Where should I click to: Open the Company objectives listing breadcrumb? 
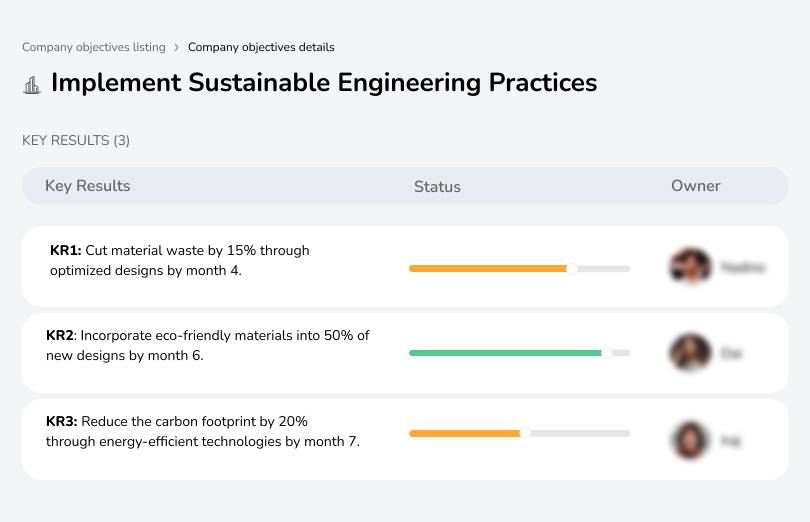coord(94,47)
